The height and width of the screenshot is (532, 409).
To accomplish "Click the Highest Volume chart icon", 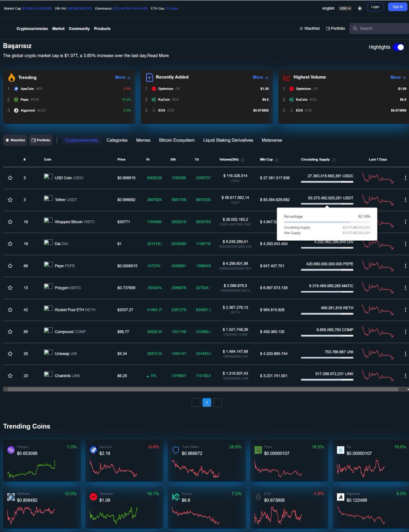I will pos(288,77).
